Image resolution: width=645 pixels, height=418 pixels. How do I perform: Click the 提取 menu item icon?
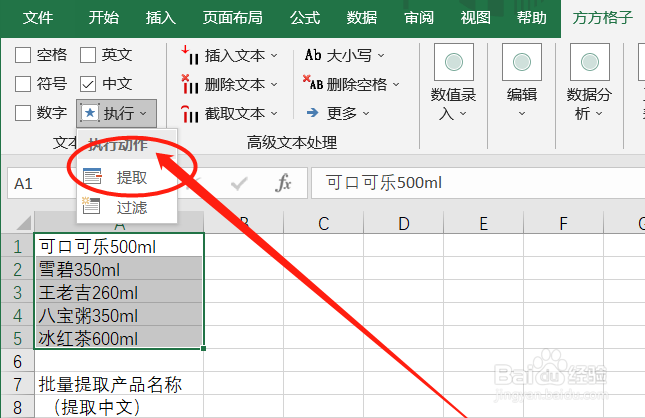[x=92, y=176]
